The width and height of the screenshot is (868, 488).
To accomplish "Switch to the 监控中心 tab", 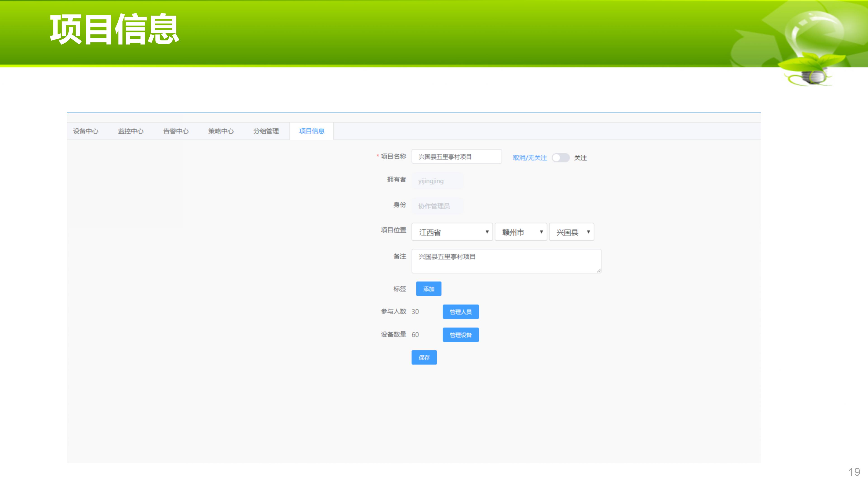I will click(x=131, y=131).
